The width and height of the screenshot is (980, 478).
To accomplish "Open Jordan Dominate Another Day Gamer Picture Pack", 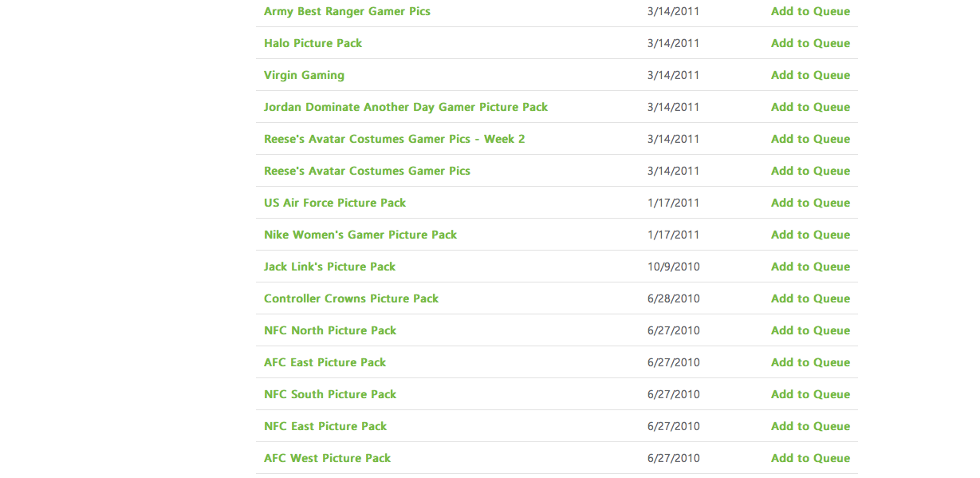I will (x=406, y=107).
